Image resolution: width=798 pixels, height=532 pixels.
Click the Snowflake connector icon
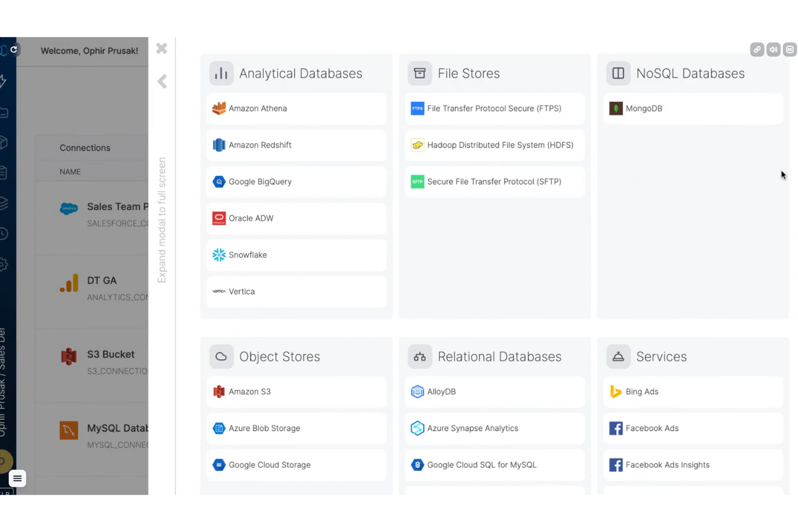coord(219,254)
